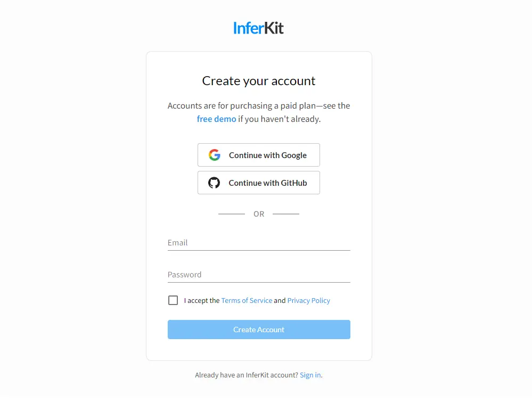
Task: Click the OR divider text
Action: click(259, 213)
